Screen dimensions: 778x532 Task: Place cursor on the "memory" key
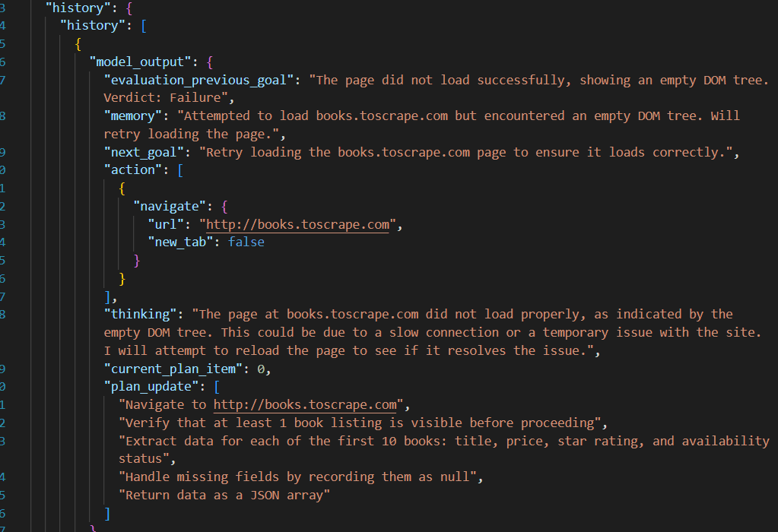(x=136, y=116)
